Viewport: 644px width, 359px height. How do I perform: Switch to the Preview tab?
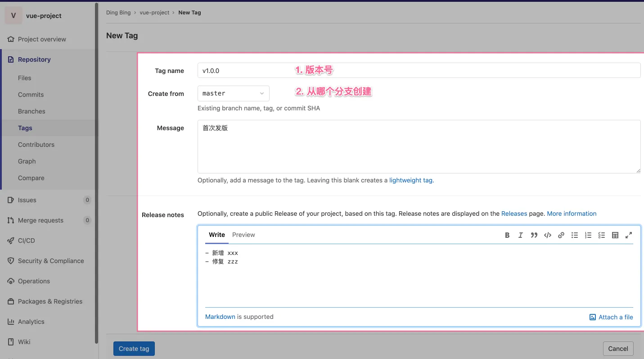click(243, 235)
